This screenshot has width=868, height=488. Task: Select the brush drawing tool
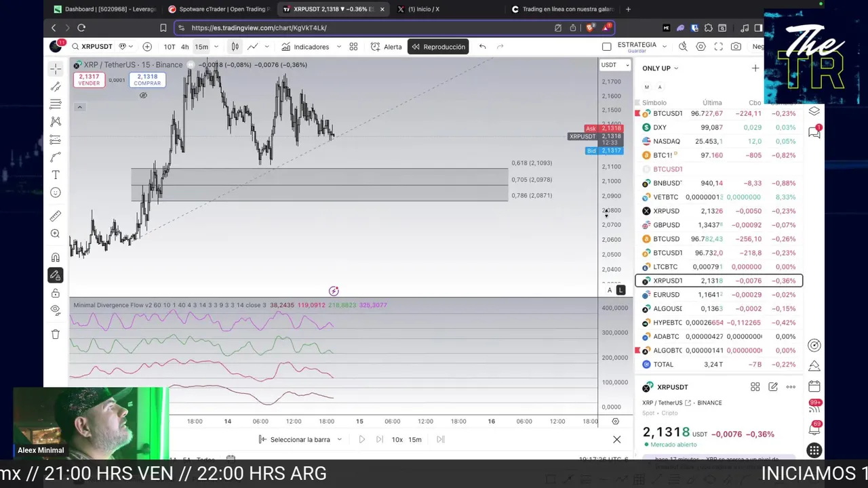[x=56, y=157]
